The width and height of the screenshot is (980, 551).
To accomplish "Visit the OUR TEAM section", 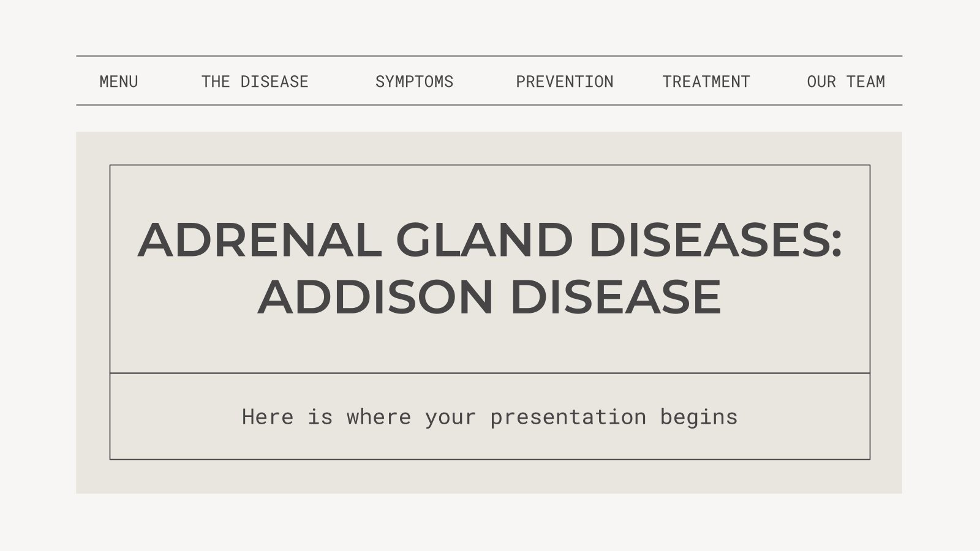I will point(846,81).
